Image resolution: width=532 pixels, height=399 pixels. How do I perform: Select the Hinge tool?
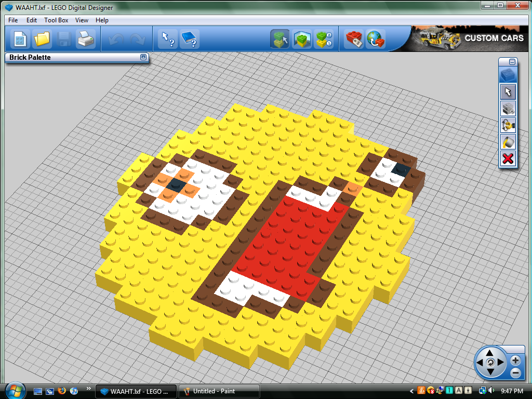coord(508,126)
